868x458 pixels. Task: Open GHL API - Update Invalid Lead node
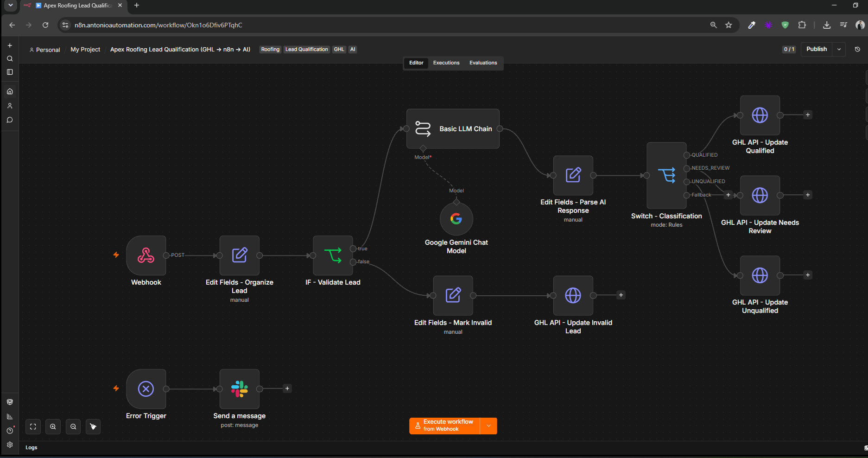[x=573, y=295]
